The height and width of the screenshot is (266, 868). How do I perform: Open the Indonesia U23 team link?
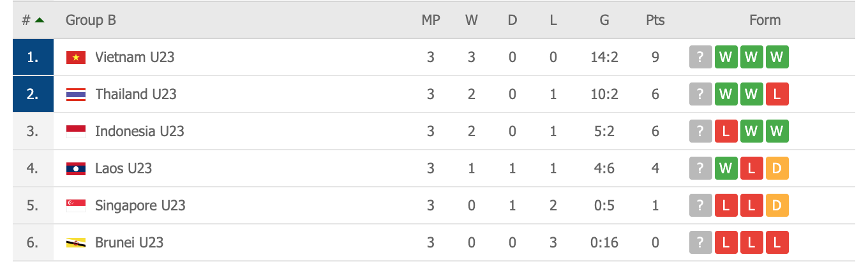(x=140, y=132)
